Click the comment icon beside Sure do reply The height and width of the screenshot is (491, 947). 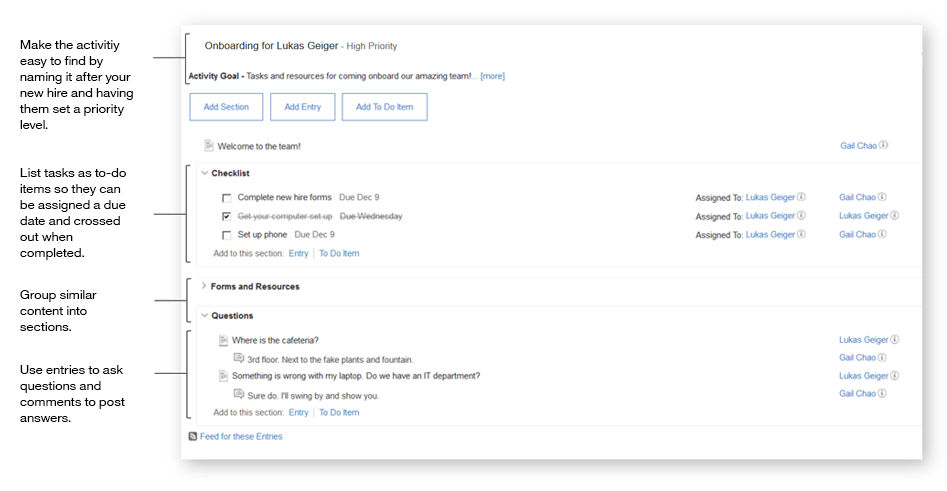coord(238,394)
